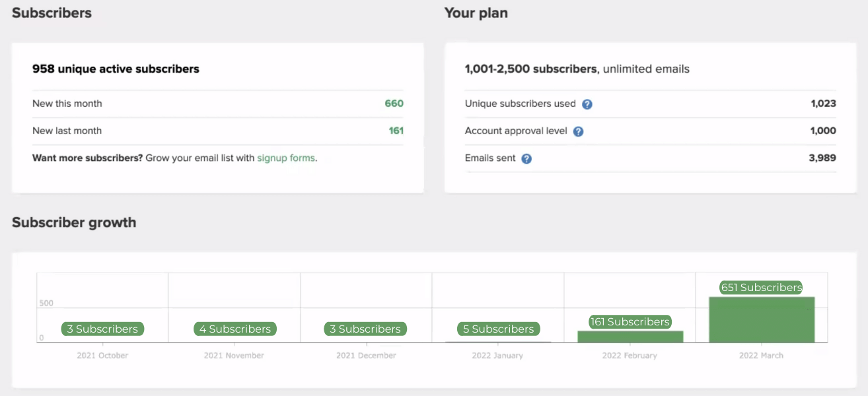Select the Subscribers section heading
This screenshot has height=396, width=868.
(x=52, y=13)
